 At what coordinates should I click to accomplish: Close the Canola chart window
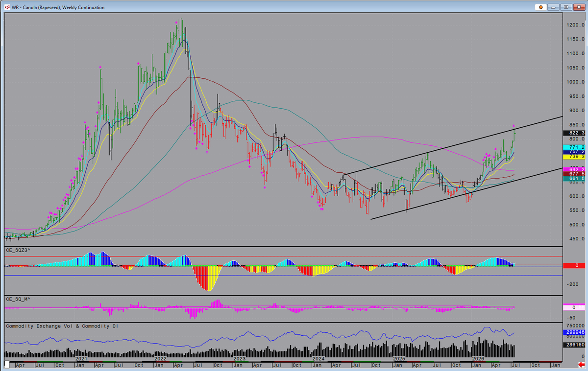pos(578,7)
